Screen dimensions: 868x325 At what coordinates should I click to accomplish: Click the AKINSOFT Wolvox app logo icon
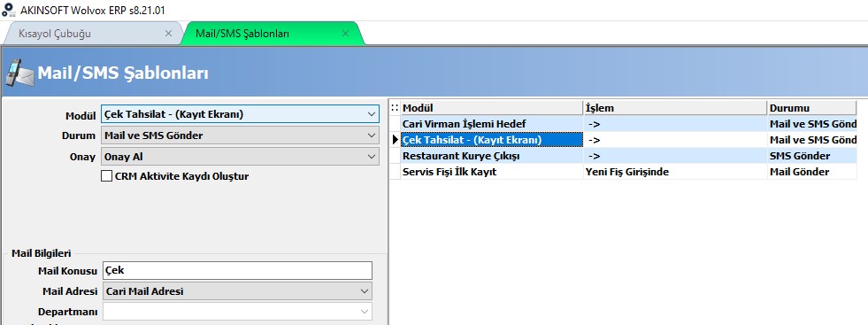[x=8, y=10]
